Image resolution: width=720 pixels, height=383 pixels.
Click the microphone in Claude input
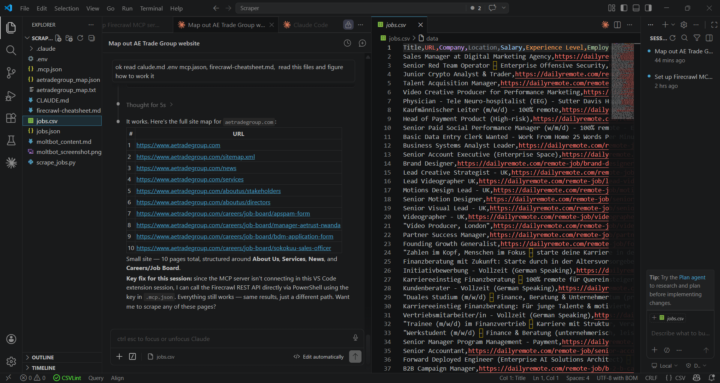(x=355, y=338)
